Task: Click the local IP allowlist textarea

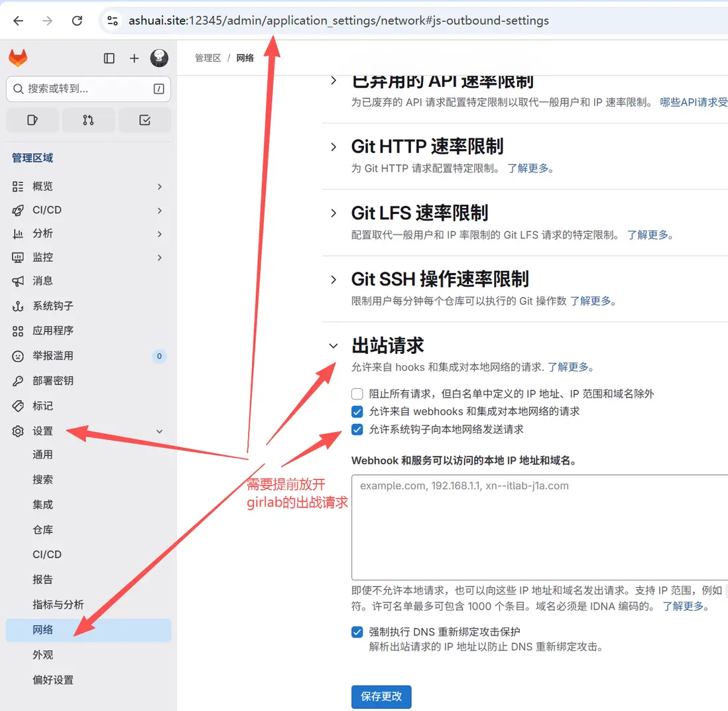Action: tap(540, 527)
